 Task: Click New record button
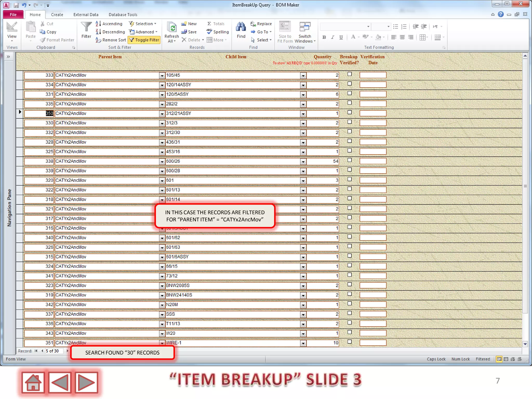(189, 24)
